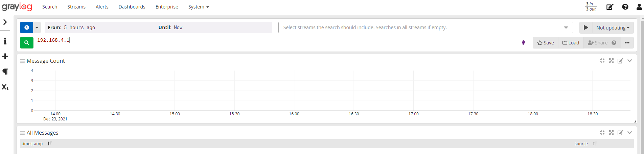The width and height of the screenshot is (644, 154).
Task: Open the sidebar X1 parameters icon
Action: (x=5, y=87)
